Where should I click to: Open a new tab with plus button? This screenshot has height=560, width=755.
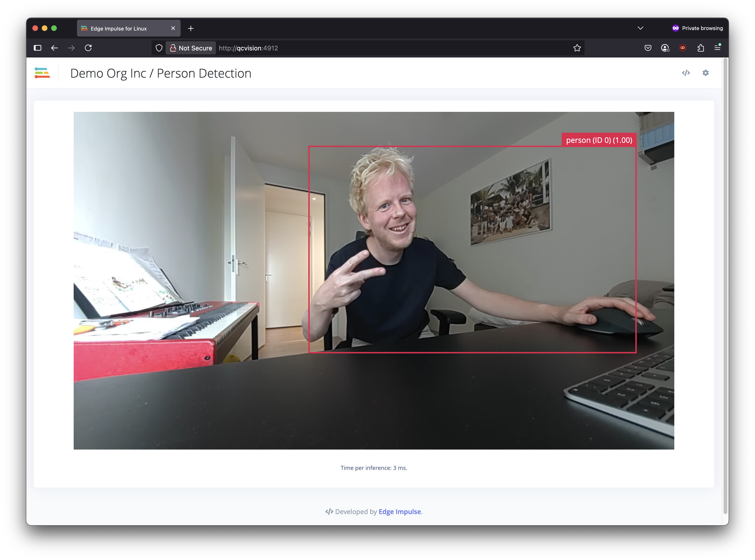pyautogui.click(x=191, y=28)
